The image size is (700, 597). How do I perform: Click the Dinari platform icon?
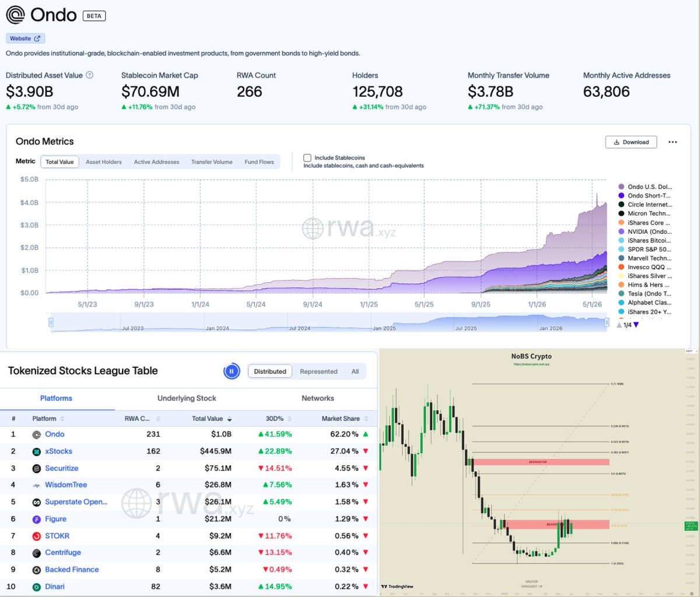tap(36, 587)
